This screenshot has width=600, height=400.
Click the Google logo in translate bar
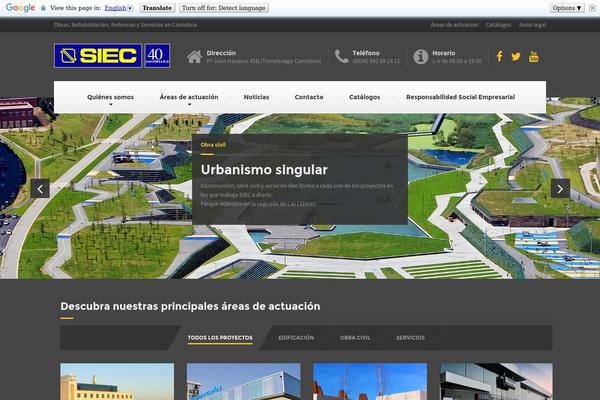[20, 8]
